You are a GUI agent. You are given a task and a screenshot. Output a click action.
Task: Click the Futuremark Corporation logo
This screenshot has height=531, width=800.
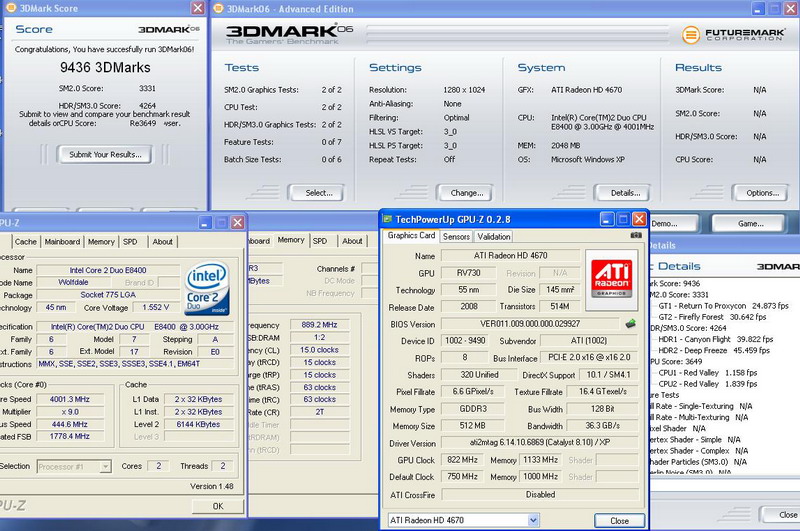tap(733, 35)
